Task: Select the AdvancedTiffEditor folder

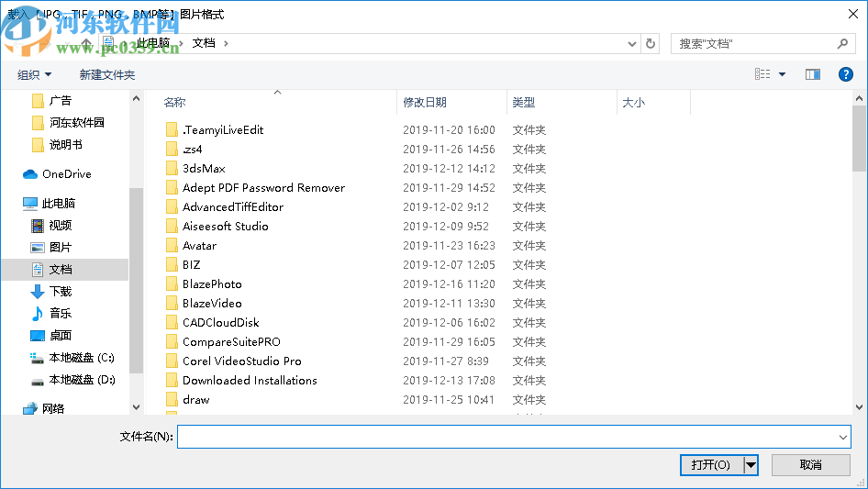Action: pos(225,207)
